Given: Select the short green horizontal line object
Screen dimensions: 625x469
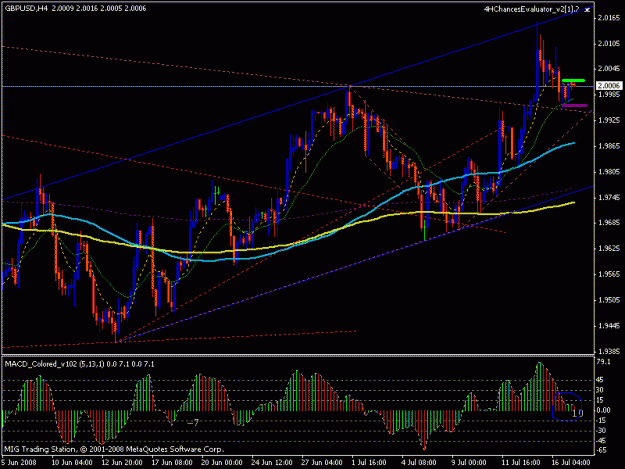Looking at the screenshot, I should [573, 80].
